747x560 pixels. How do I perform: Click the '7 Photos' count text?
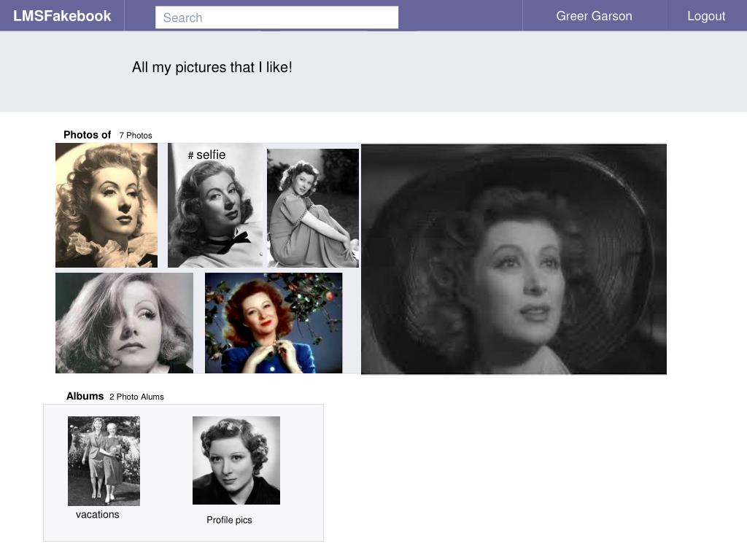(136, 135)
